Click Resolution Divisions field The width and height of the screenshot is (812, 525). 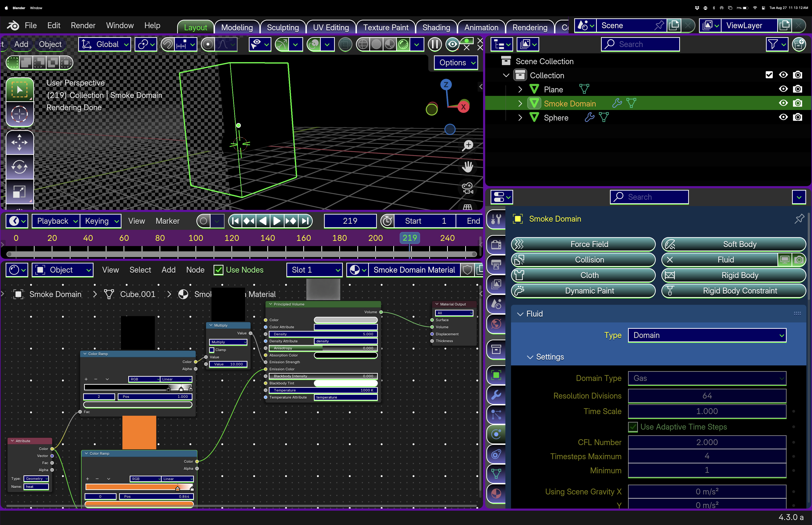(707, 396)
